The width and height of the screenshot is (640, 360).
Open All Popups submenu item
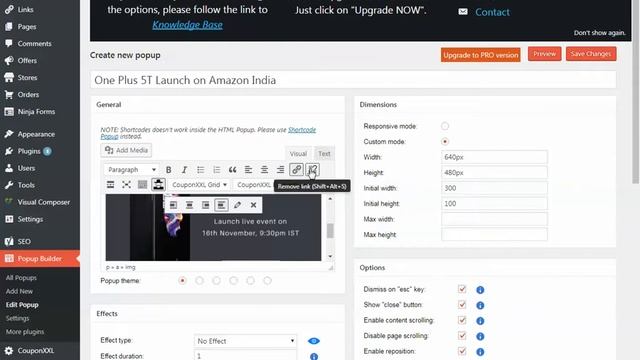click(21, 278)
